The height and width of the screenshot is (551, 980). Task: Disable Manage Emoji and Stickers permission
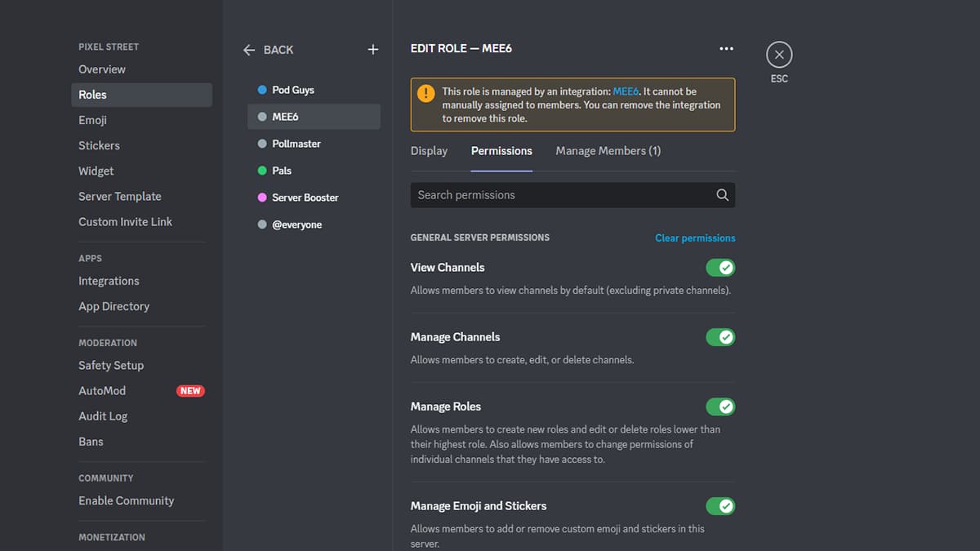point(720,506)
